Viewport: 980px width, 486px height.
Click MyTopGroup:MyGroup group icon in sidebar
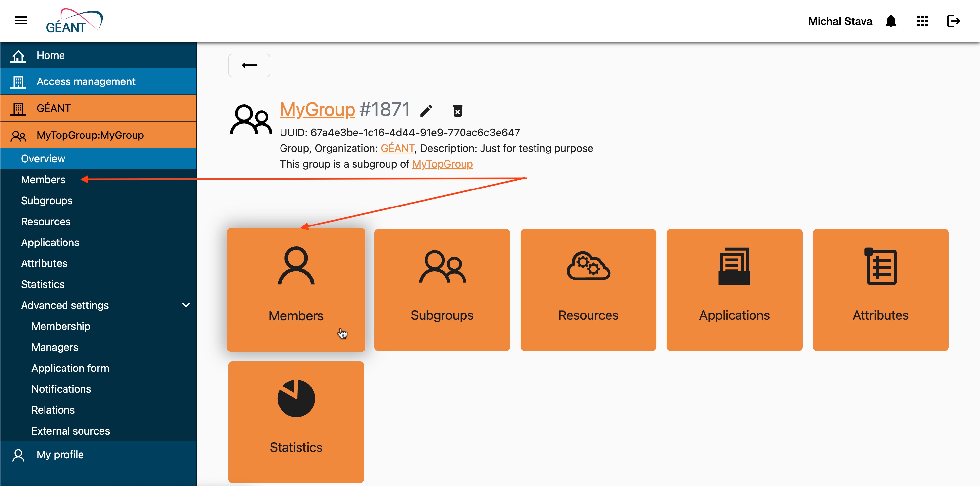click(18, 136)
